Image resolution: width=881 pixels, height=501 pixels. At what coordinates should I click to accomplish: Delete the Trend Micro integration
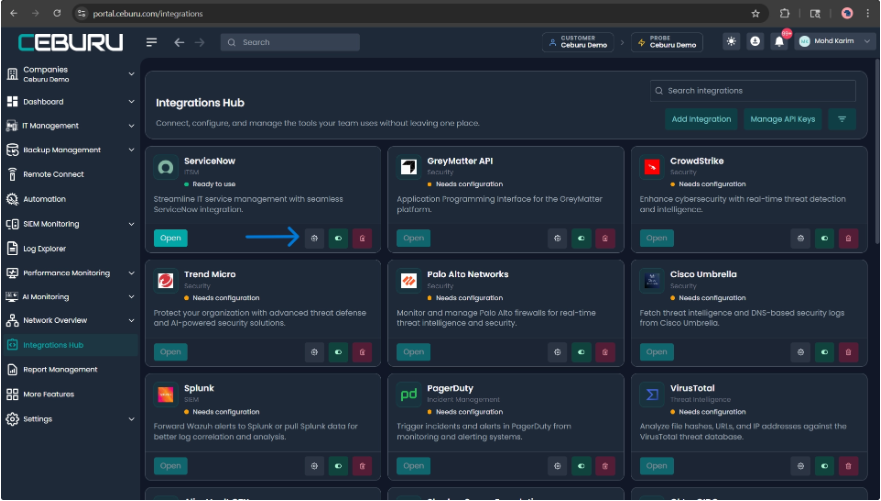pos(362,352)
